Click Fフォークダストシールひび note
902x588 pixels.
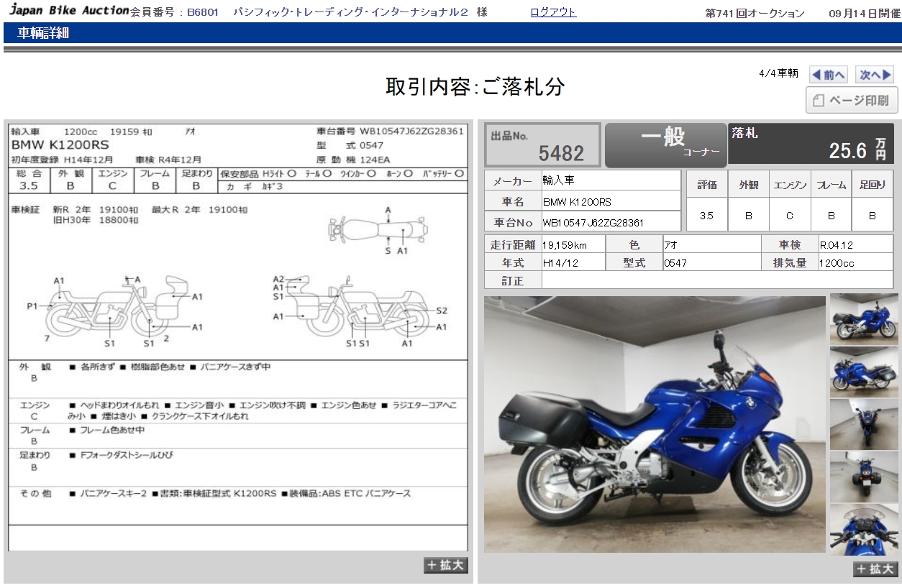[x=121, y=456]
